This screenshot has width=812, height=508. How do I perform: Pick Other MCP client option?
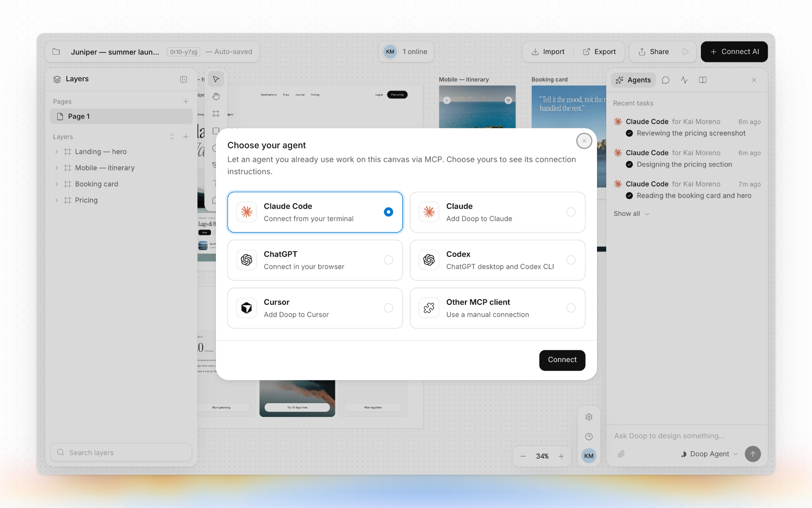(x=497, y=308)
